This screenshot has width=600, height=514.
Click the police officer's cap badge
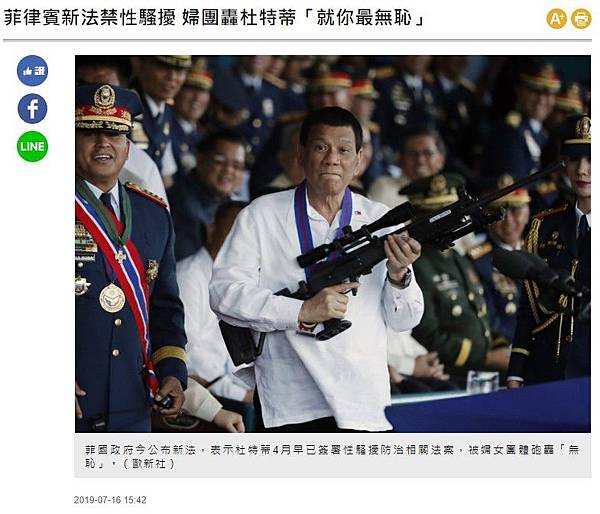coord(104,96)
